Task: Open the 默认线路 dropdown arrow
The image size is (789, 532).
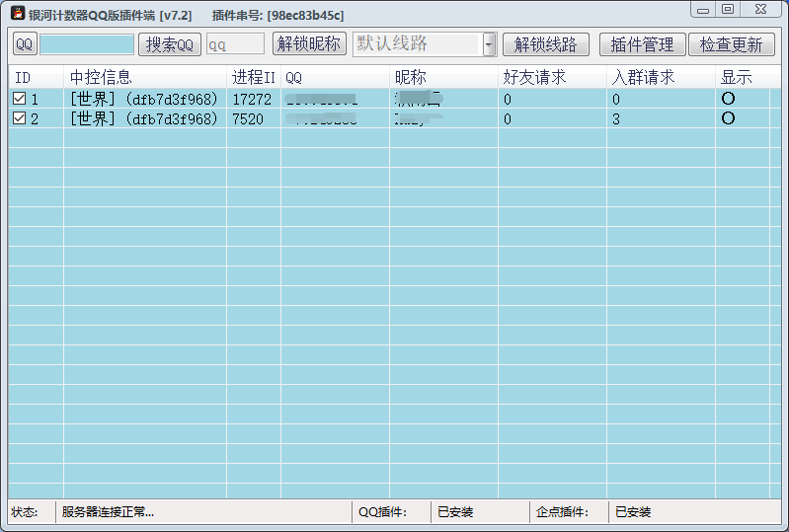Action: coord(490,44)
